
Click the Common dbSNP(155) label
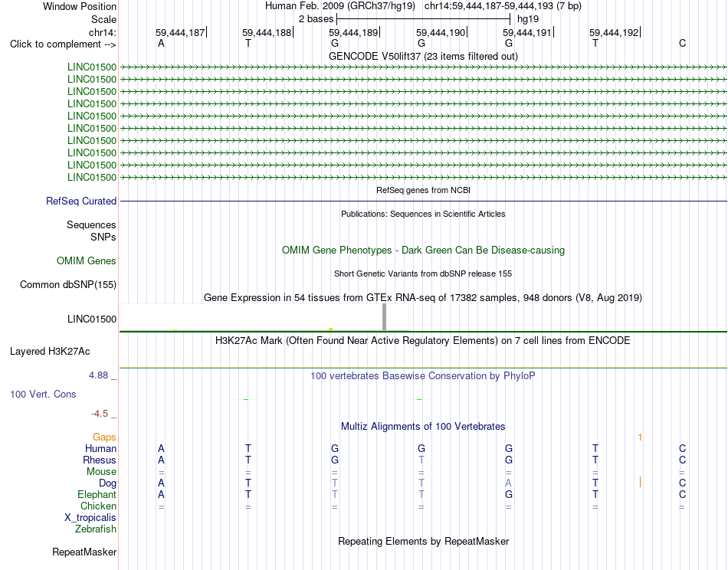(x=67, y=284)
